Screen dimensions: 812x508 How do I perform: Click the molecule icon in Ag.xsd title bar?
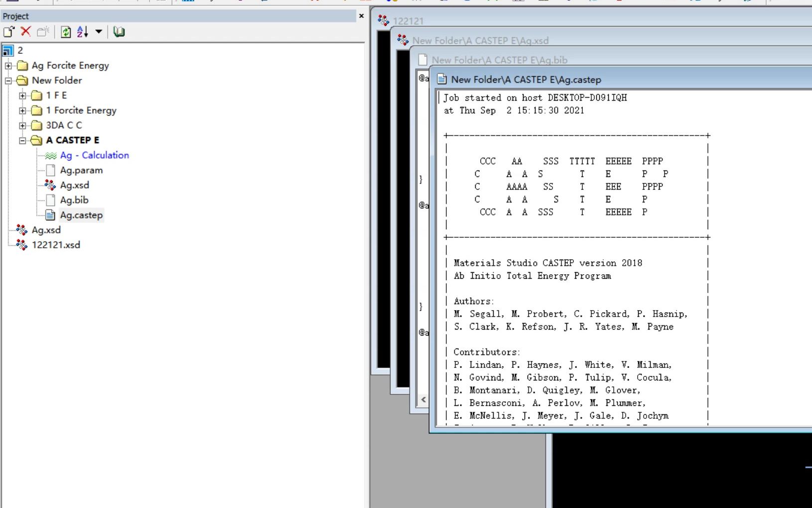[403, 40]
